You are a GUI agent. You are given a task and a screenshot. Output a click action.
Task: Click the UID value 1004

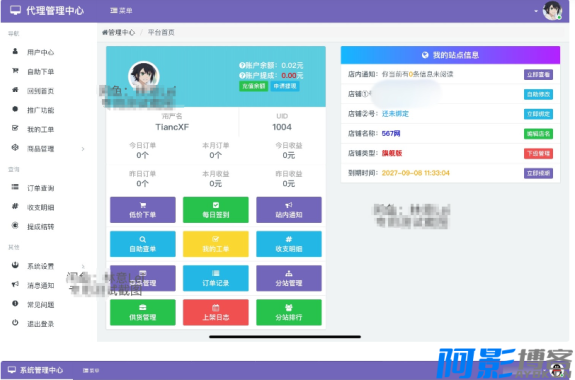282,127
